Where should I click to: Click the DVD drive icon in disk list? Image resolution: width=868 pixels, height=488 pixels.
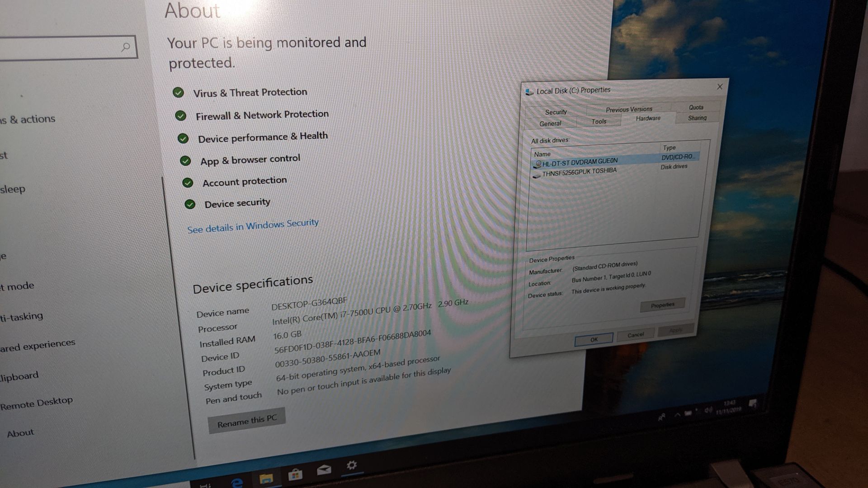tap(538, 164)
